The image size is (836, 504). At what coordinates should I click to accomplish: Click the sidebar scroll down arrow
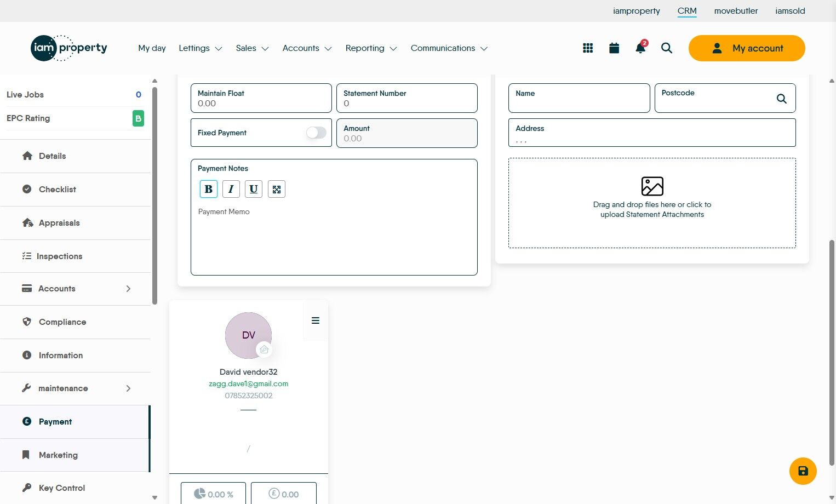[x=154, y=497]
